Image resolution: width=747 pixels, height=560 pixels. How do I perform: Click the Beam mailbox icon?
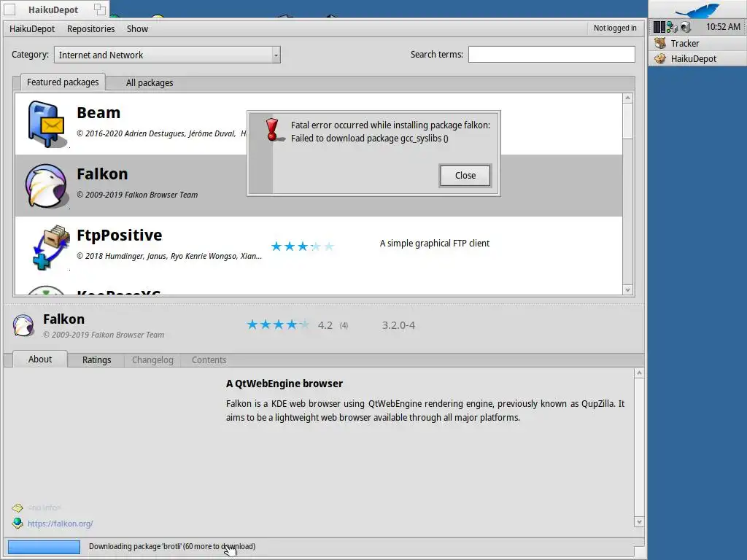[x=46, y=124]
